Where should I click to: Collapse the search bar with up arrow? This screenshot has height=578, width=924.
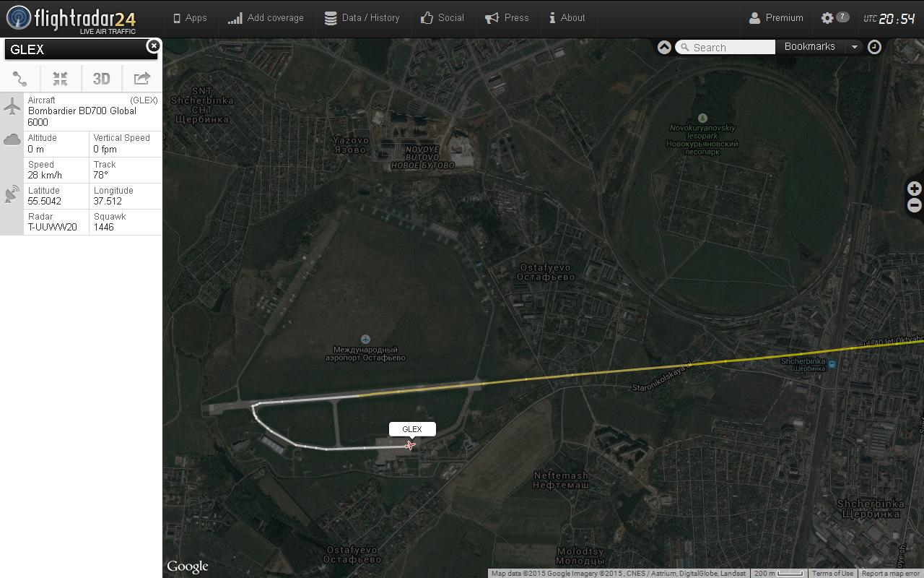(x=664, y=47)
